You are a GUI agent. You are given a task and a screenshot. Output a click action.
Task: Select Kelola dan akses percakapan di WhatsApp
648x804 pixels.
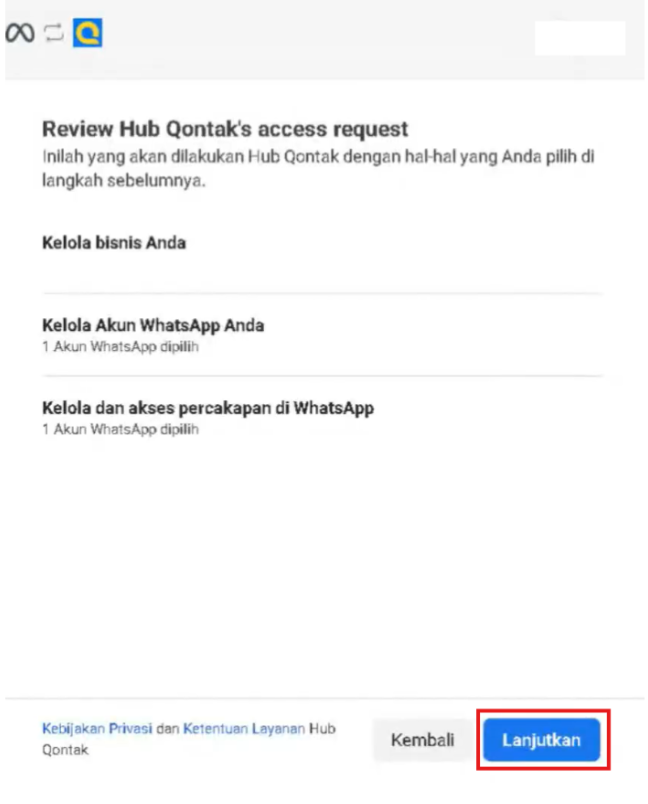pyautogui.click(x=322, y=417)
